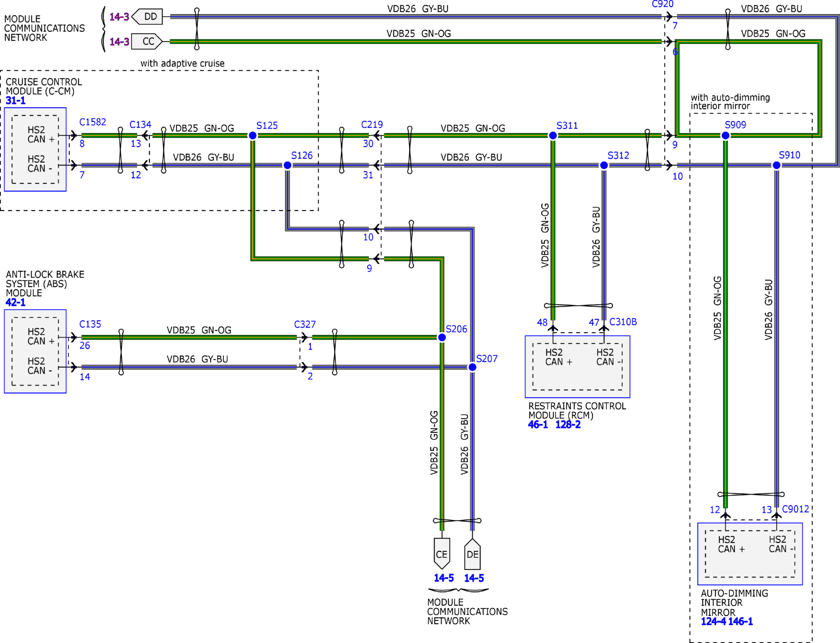Select splice node S311
840x643 pixels.
(553, 136)
